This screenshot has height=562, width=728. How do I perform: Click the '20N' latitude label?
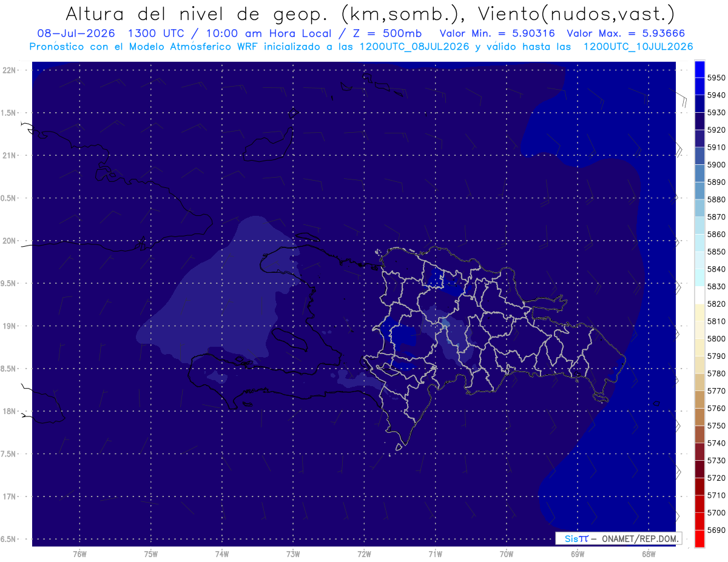point(8,241)
